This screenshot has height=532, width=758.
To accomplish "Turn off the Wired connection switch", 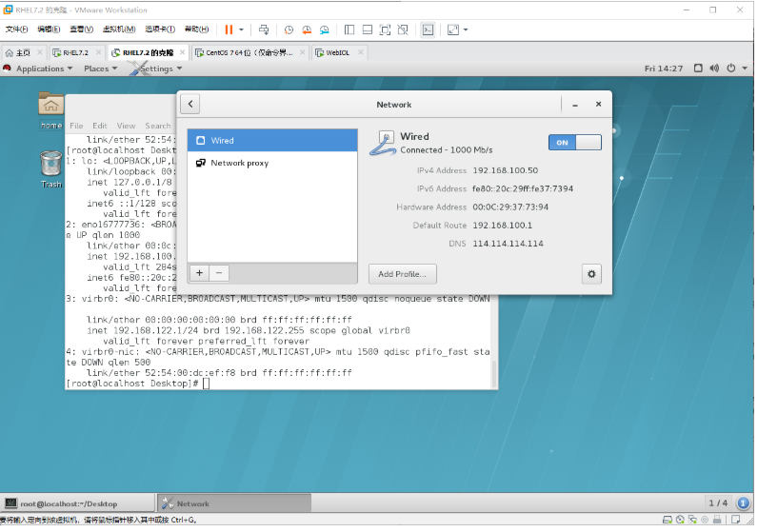I will pyautogui.click(x=575, y=143).
